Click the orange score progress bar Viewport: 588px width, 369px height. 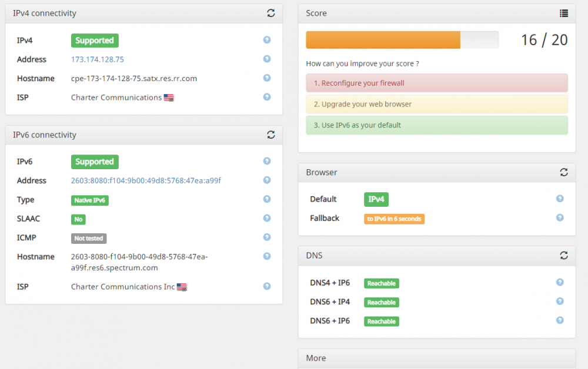coord(383,40)
